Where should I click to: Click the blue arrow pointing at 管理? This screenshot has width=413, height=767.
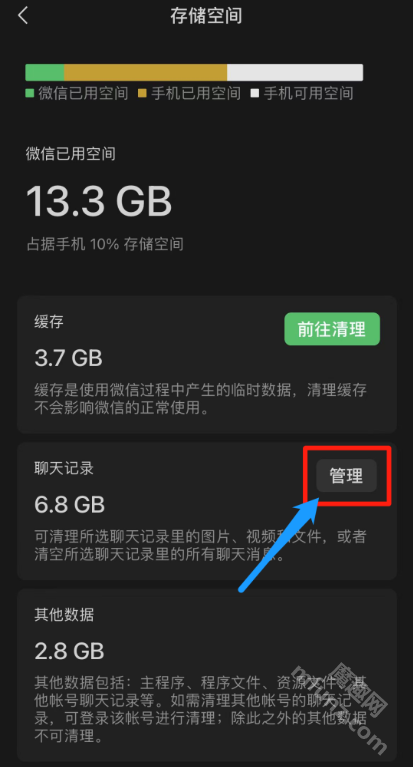tap(279, 544)
